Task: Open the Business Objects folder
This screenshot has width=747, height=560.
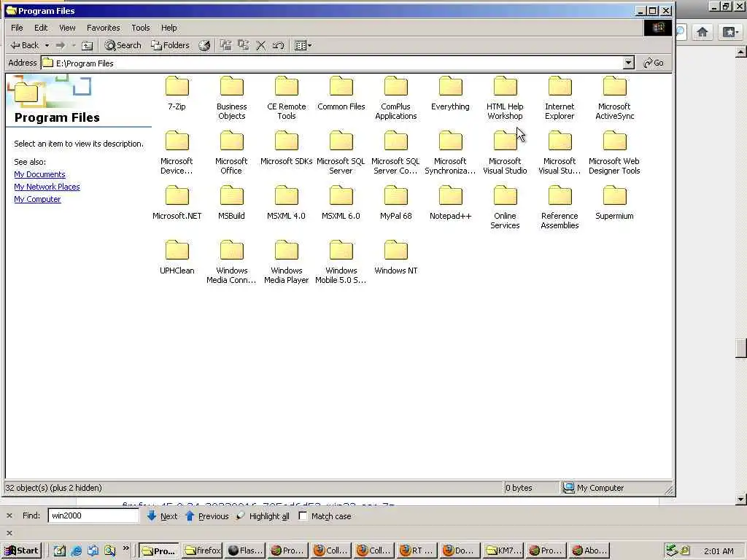Action: (231, 98)
